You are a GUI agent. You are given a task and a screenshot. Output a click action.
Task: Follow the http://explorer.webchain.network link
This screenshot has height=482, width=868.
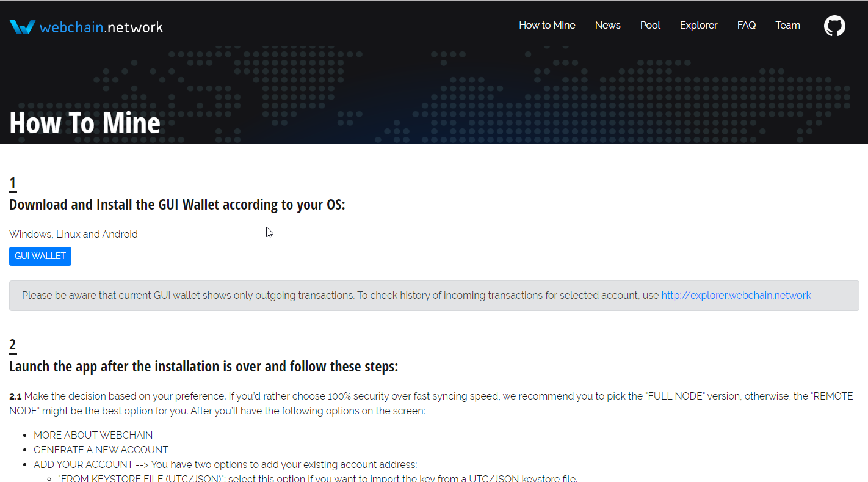(x=736, y=295)
